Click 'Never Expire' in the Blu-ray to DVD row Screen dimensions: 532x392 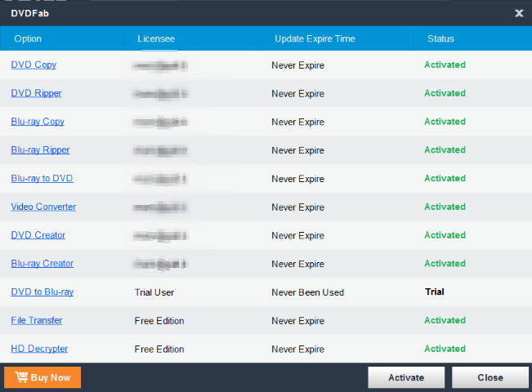[x=298, y=179]
